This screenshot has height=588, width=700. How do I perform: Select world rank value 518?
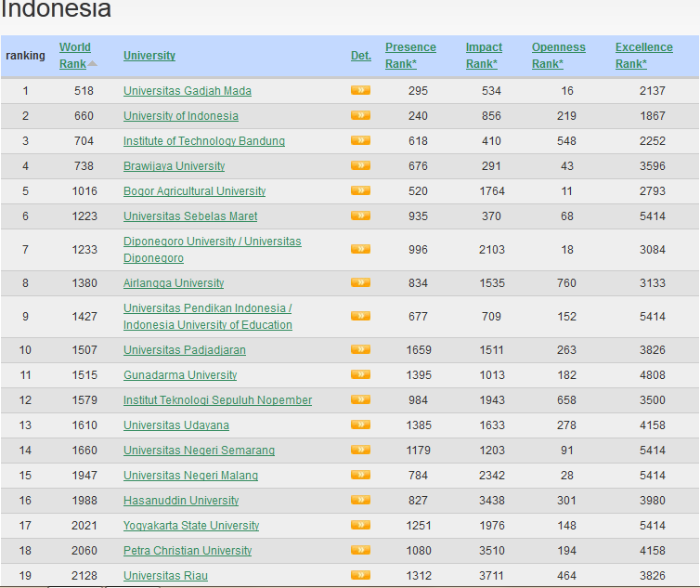(x=84, y=91)
